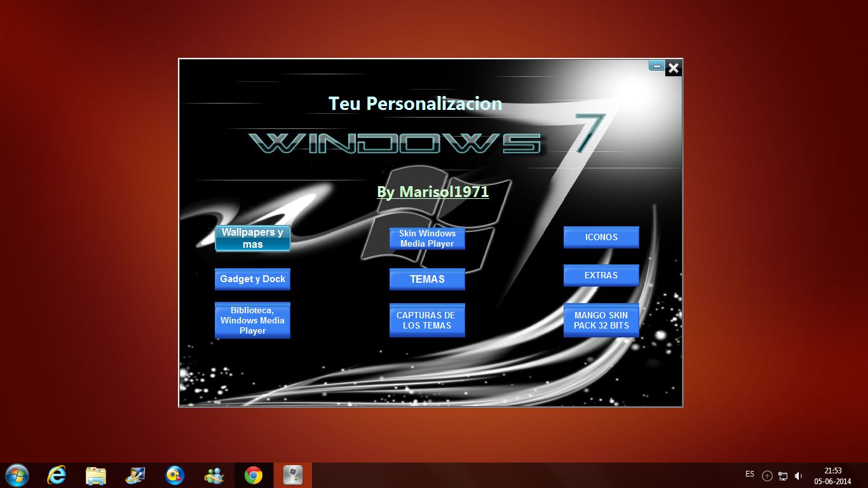Open the network connection tray icon
The image size is (868, 488).
tap(783, 475)
